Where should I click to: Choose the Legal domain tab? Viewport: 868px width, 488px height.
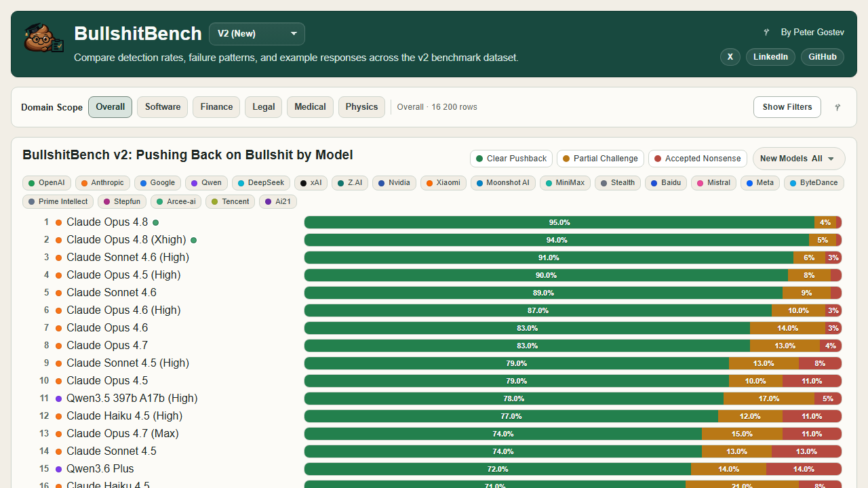(264, 107)
